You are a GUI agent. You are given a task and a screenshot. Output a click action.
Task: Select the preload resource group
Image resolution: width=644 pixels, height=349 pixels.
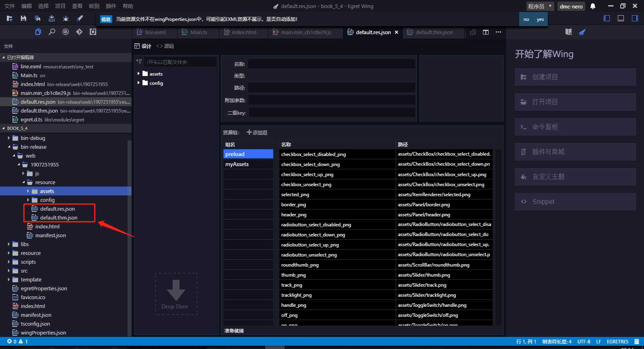click(248, 154)
